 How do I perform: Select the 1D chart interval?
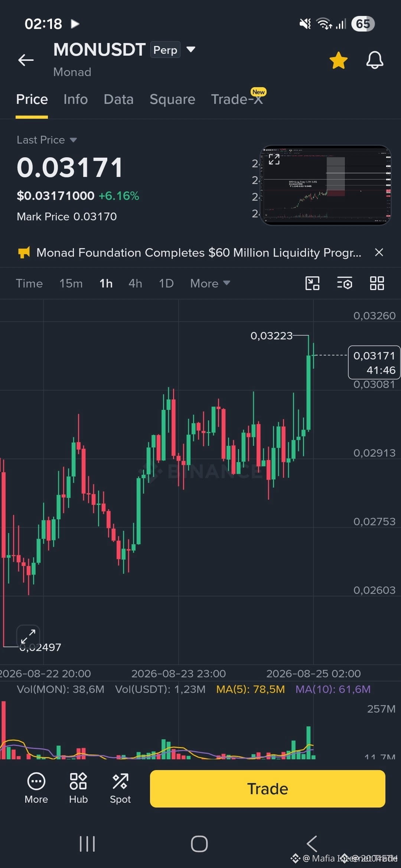point(166,283)
